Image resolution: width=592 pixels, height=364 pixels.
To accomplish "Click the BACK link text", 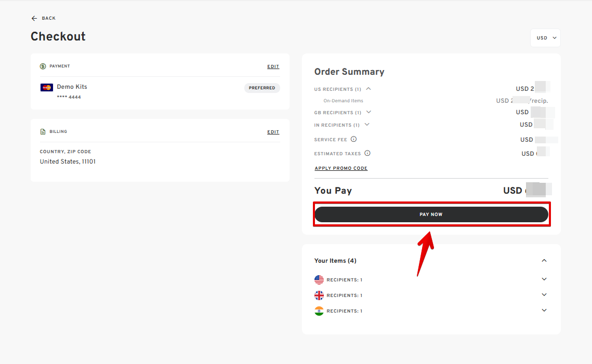I will (x=49, y=18).
